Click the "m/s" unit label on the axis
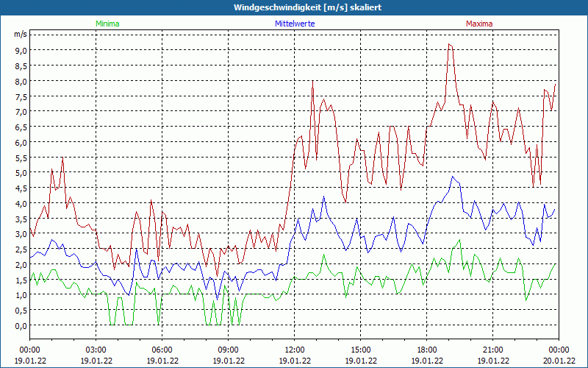Screen dimensions: 588x368 tap(21, 34)
